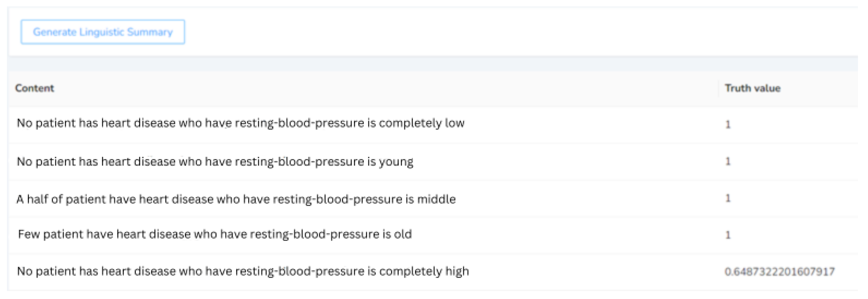This screenshot has height=299, width=868.
Task: Sort by the Content column header
Action: pos(35,88)
